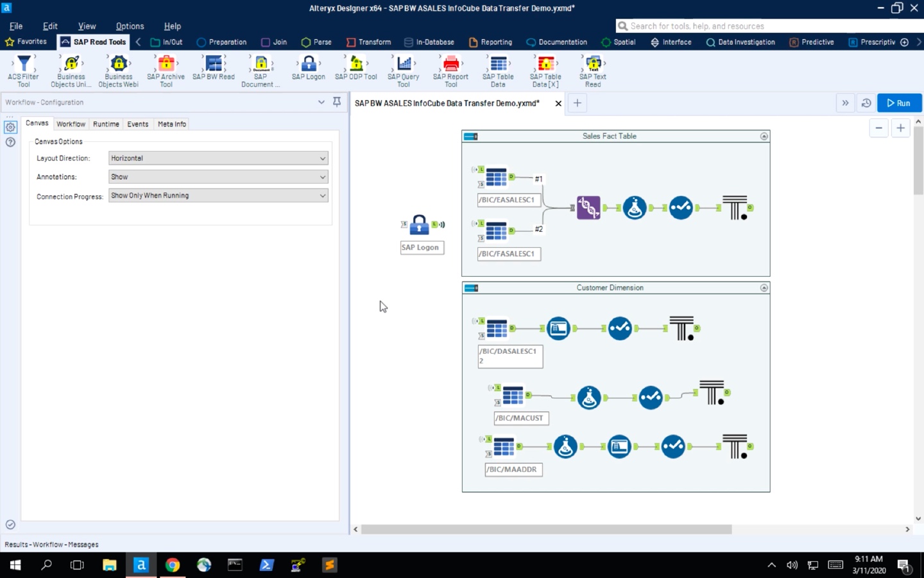The width and height of the screenshot is (924, 578).
Task: Run the workflow
Action: pyautogui.click(x=899, y=103)
